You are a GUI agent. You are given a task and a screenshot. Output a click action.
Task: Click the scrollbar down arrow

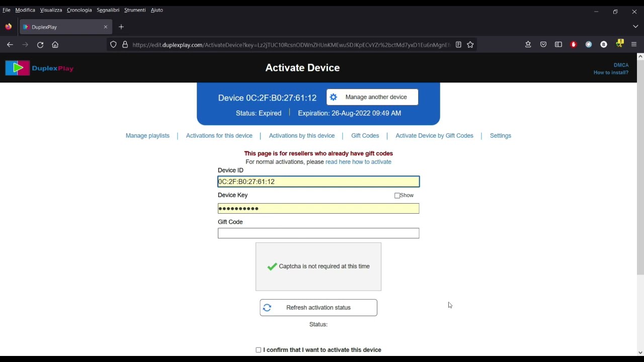point(640,352)
